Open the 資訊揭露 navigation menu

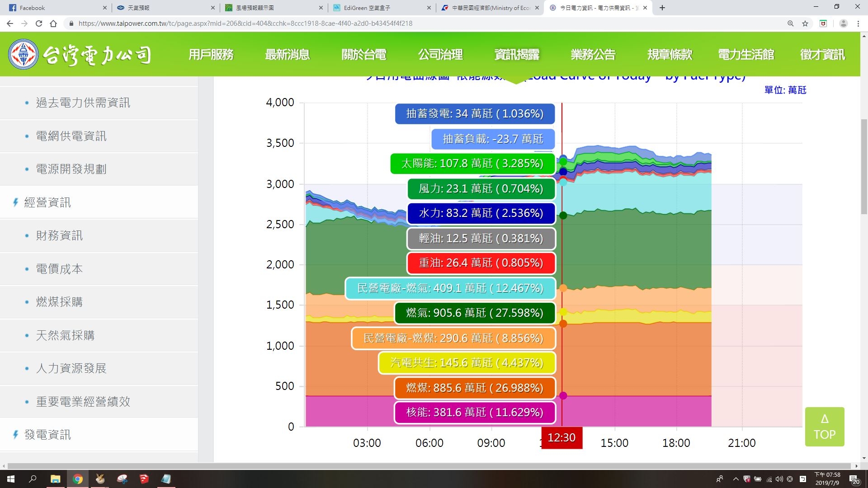click(517, 55)
